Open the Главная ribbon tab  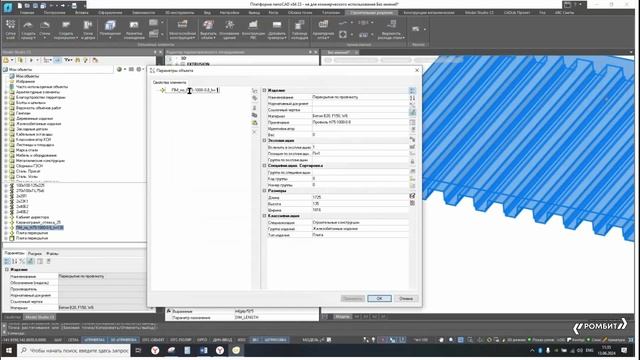[27, 13]
